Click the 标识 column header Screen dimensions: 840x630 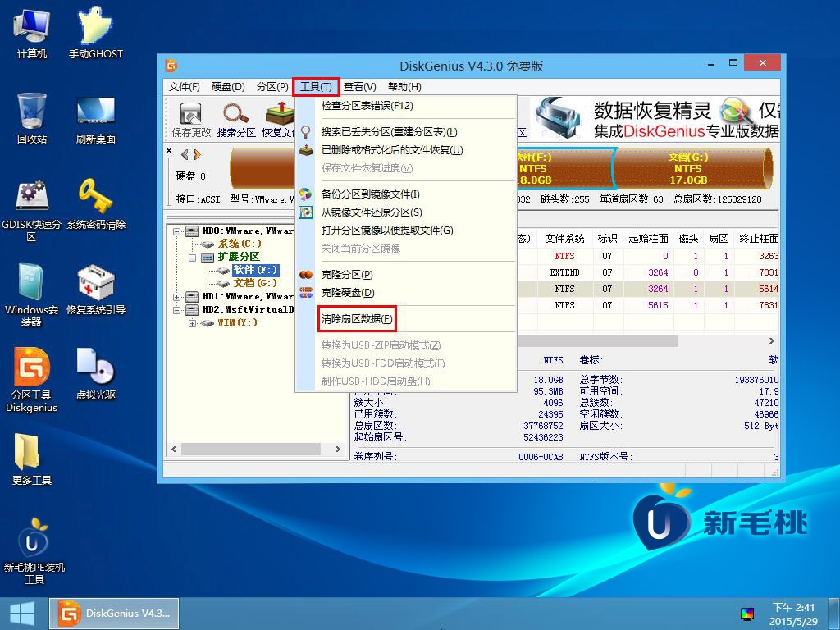(x=607, y=239)
